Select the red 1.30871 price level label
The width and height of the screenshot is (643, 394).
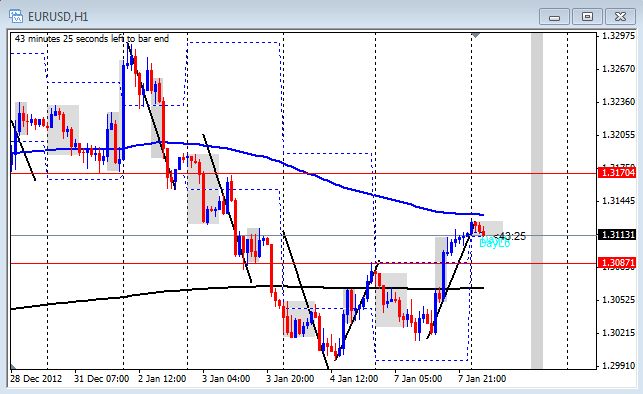(617, 263)
